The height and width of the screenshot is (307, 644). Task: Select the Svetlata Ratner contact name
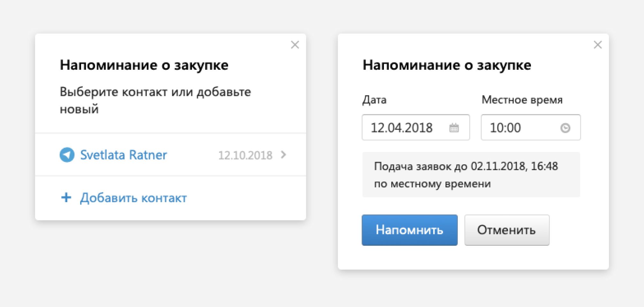coord(123,155)
